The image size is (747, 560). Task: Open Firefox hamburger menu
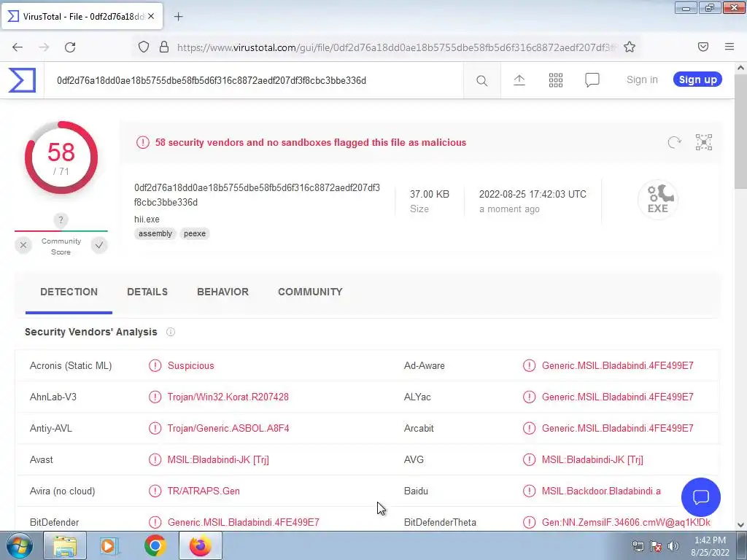[729, 47]
